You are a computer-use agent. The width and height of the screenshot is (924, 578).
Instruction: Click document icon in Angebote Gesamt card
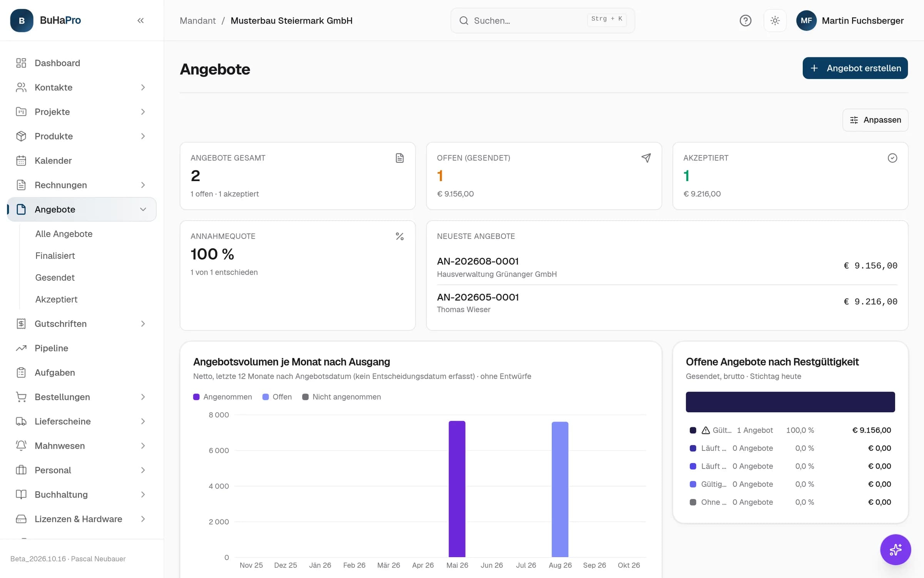[x=400, y=158]
